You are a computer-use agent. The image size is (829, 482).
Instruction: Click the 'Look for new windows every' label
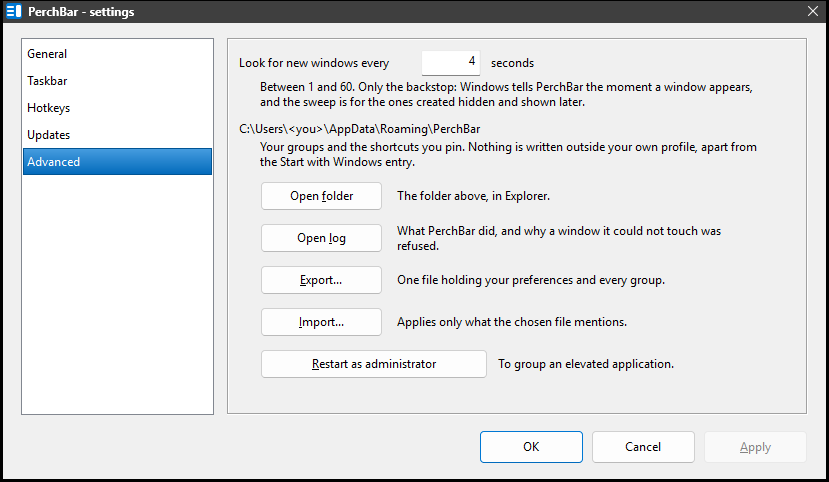coord(314,63)
